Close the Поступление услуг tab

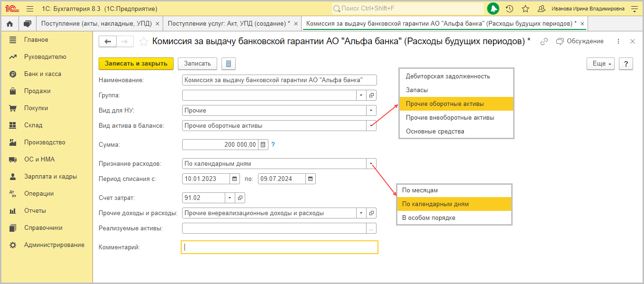(x=295, y=23)
